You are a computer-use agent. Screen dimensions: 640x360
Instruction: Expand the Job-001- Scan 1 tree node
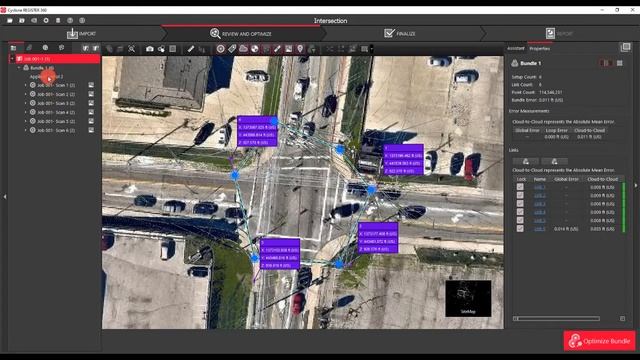coord(26,85)
